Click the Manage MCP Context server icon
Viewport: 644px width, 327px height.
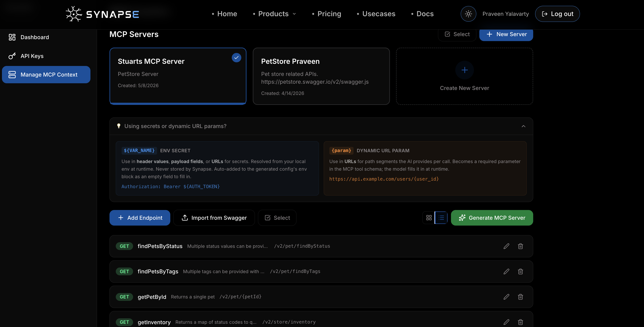[x=12, y=74]
